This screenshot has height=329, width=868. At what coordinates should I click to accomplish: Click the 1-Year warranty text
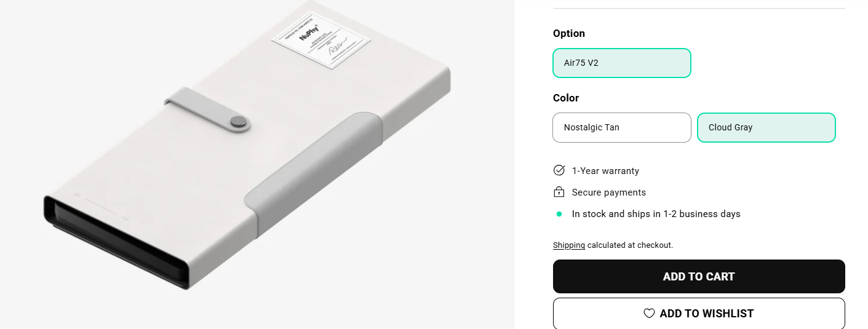coord(605,170)
